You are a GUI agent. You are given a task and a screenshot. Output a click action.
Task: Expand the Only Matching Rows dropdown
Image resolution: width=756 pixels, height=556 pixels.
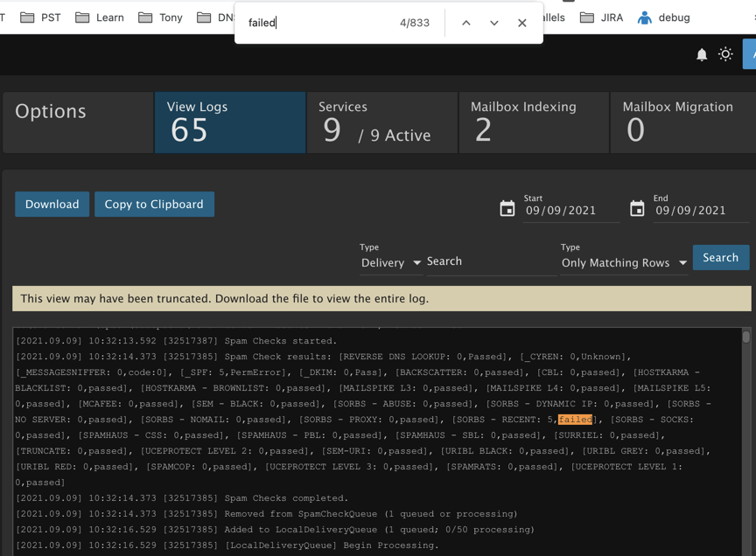(x=623, y=262)
